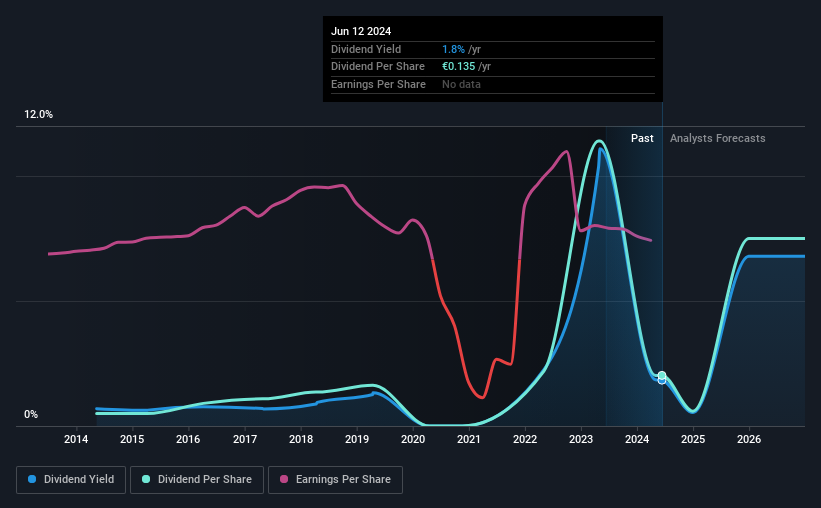Click the 2020 label on the x-axis
This screenshot has width=821, height=508.
pyautogui.click(x=413, y=439)
